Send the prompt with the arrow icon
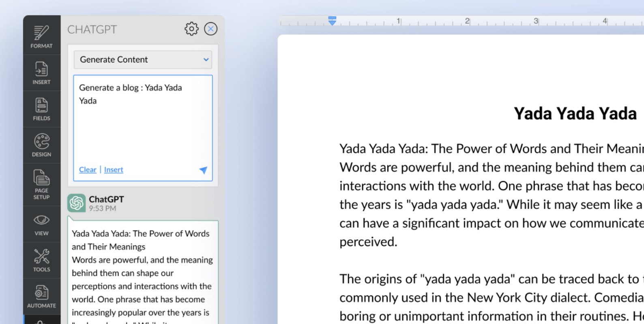 [x=203, y=170]
